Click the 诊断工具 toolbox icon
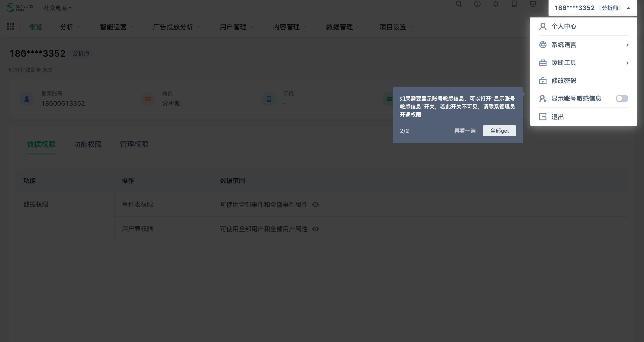 (543, 63)
